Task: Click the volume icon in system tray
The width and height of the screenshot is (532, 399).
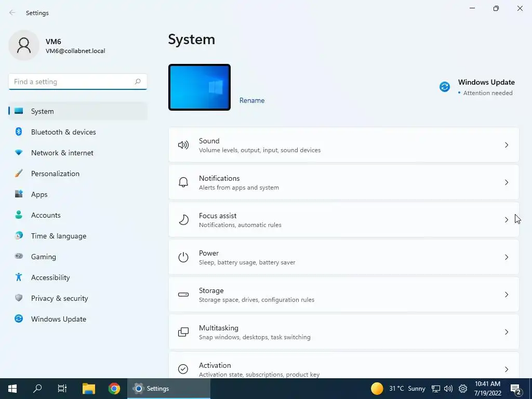Action: (x=448, y=389)
